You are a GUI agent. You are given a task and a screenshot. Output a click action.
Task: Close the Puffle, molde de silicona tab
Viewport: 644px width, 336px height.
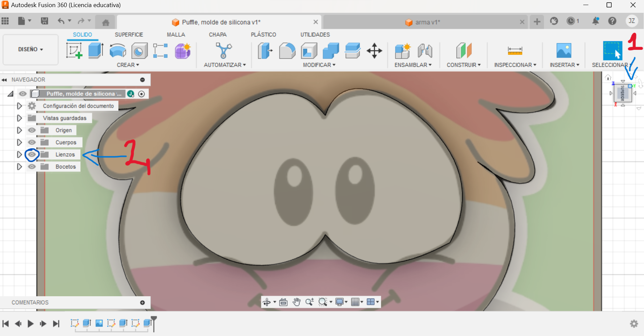point(315,22)
